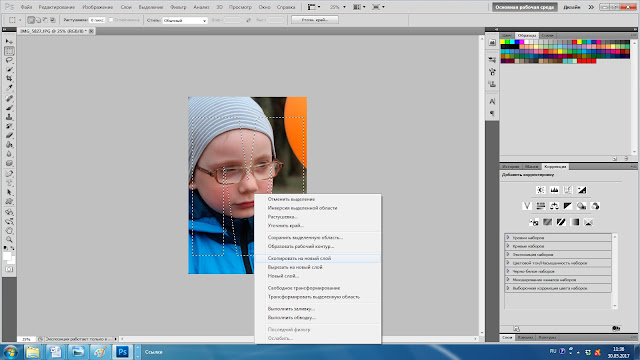
Task: Toggle the Сглаживание (anti-alias) checkbox
Action: (111, 20)
